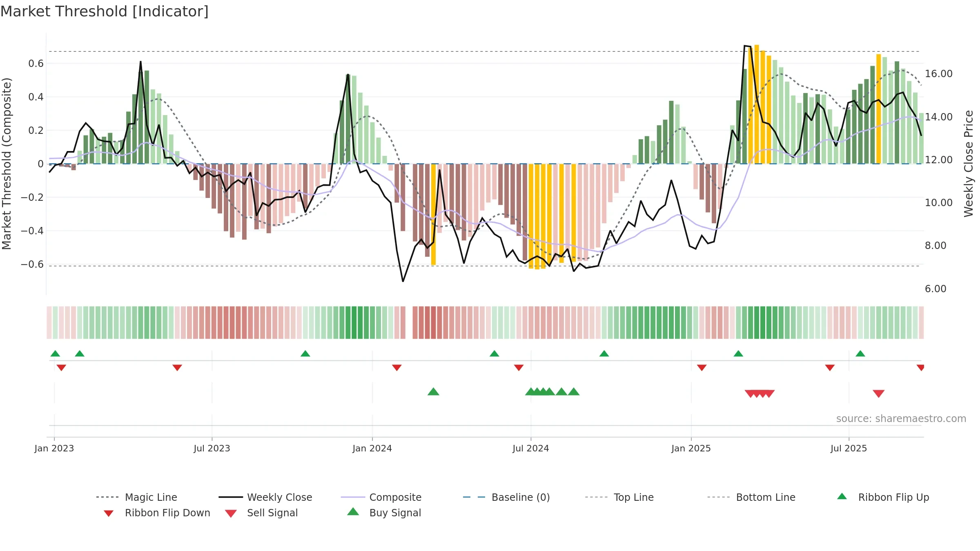This screenshot has width=980, height=551.
Task: Select the Jul 2024 x-axis label
Action: coord(531,448)
